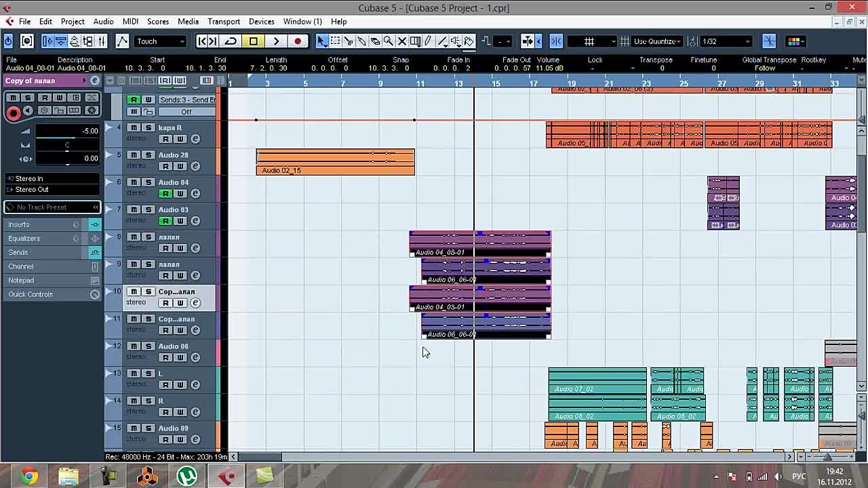This screenshot has width=868, height=488.
Task: Expand automation for track 5 Audio 28
Action: coord(108,155)
